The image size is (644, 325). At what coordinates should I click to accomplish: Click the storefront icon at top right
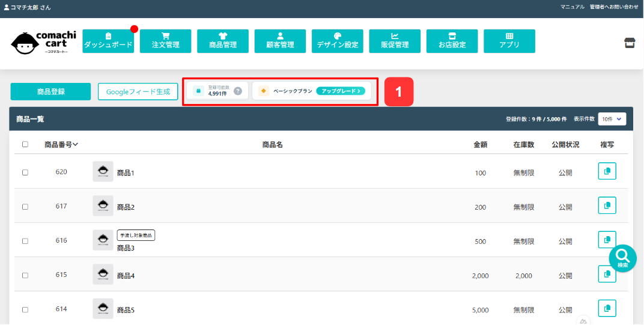coord(630,43)
